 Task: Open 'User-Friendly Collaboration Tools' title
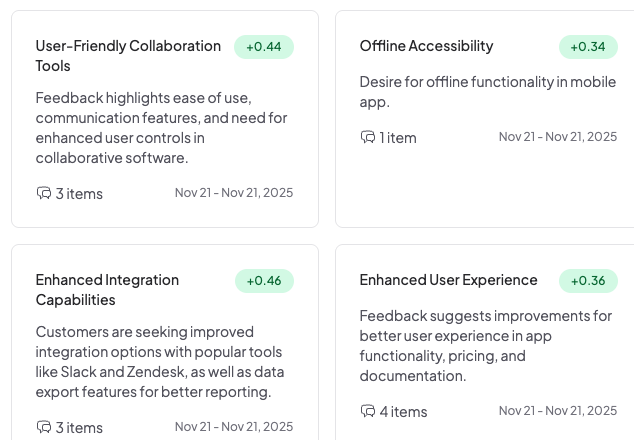tap(128, 56)
